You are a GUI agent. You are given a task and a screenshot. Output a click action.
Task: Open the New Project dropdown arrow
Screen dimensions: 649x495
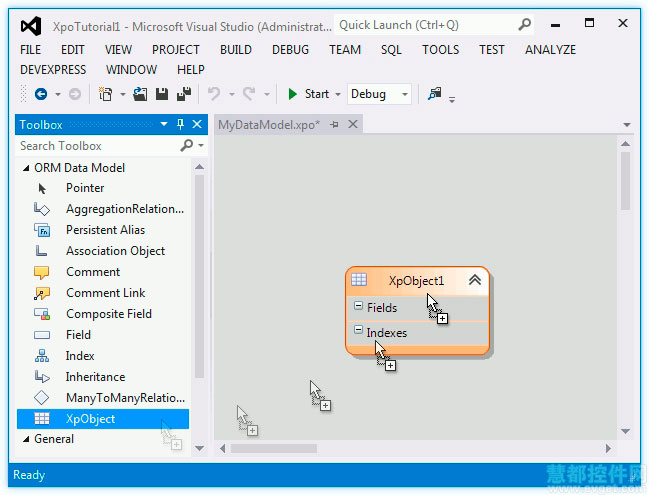click(x=123, y=94)
